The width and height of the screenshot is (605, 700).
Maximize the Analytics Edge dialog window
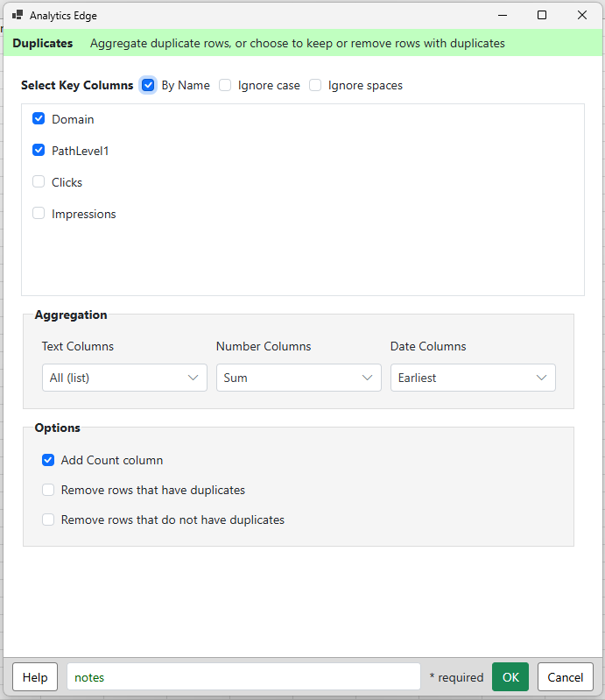[542, 15]
